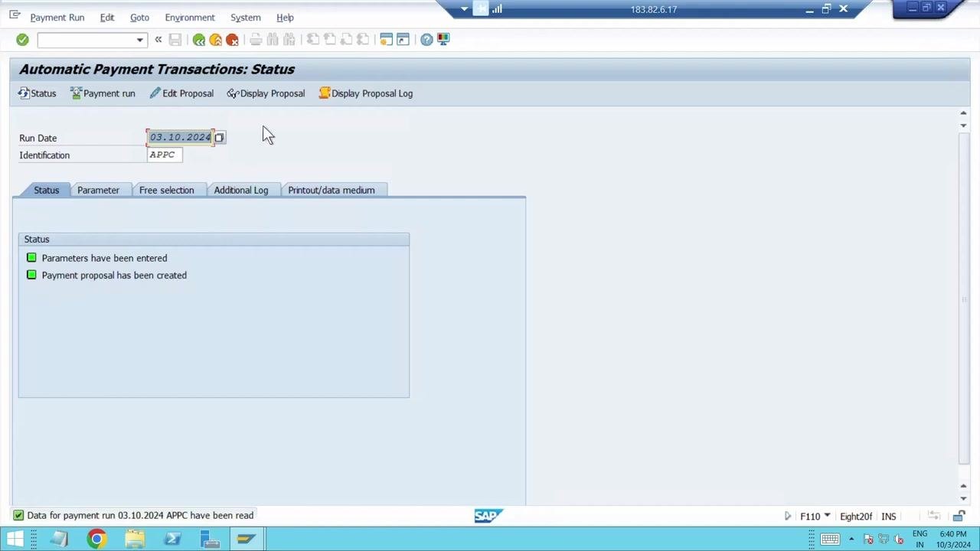Screen dimensions: 980x551
Task: Open the Environment menu
Action: click(x=190, y=17)
